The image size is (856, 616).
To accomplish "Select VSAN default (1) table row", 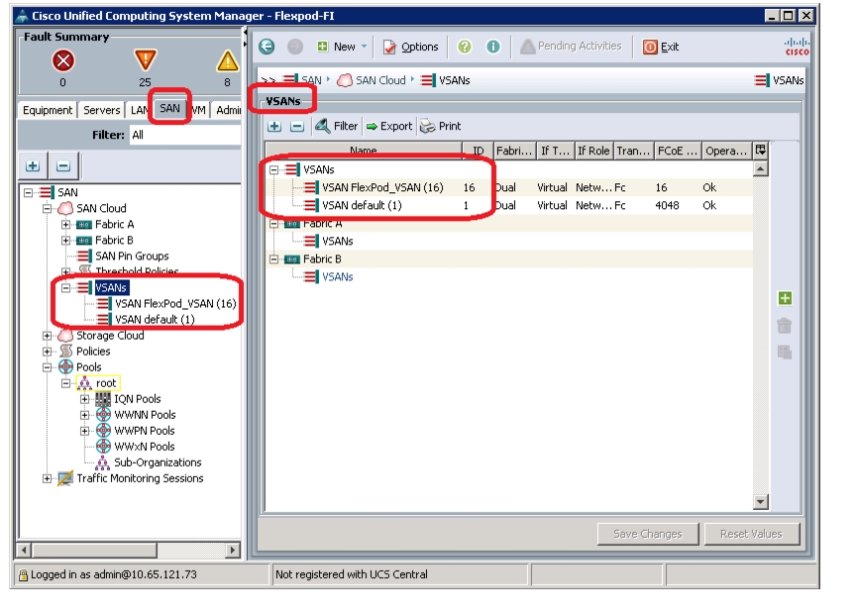I will [x=509, y=206].
